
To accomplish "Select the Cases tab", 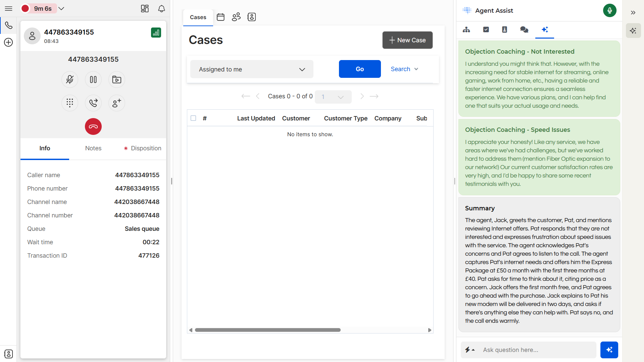I will [x=198, y=17].
